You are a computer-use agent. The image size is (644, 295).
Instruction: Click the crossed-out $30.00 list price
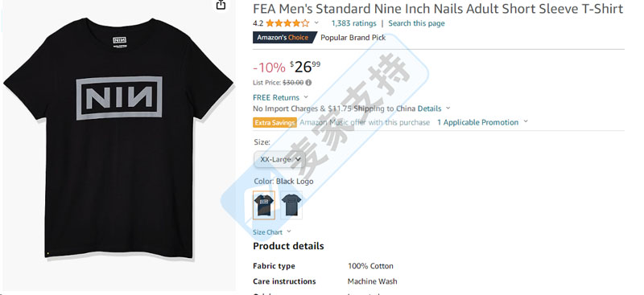[x=293, y=83]
